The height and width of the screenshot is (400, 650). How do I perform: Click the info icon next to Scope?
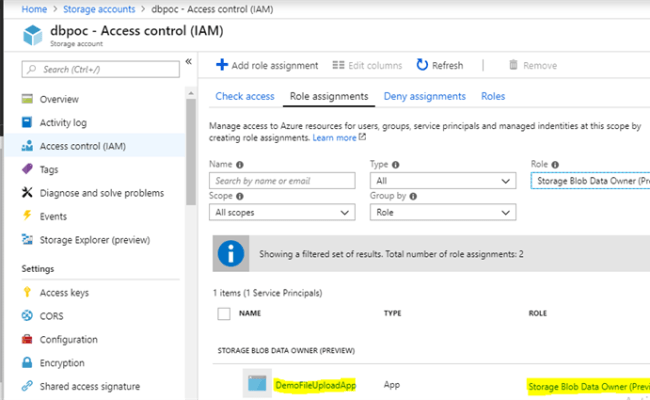240,196
